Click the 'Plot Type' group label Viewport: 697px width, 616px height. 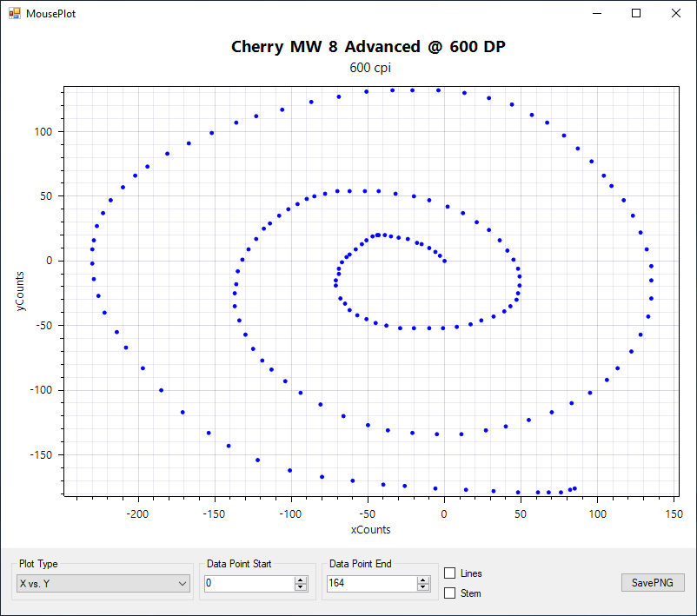pos(38,564)
